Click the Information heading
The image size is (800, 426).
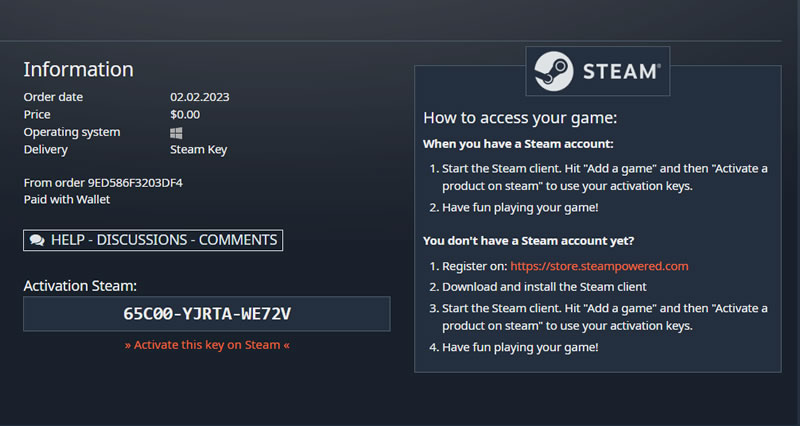(79, 69)
